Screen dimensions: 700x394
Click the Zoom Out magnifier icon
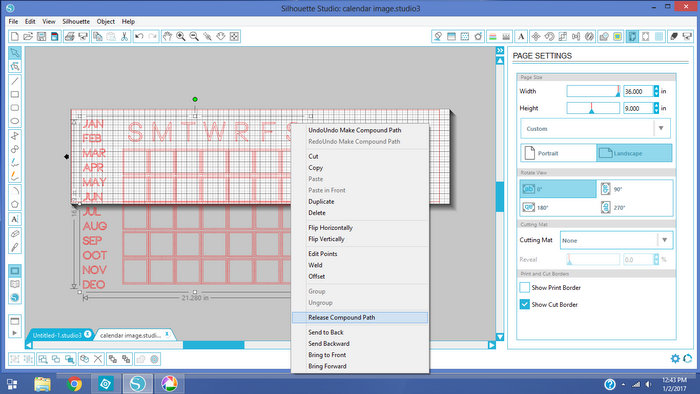pos(194,36)
